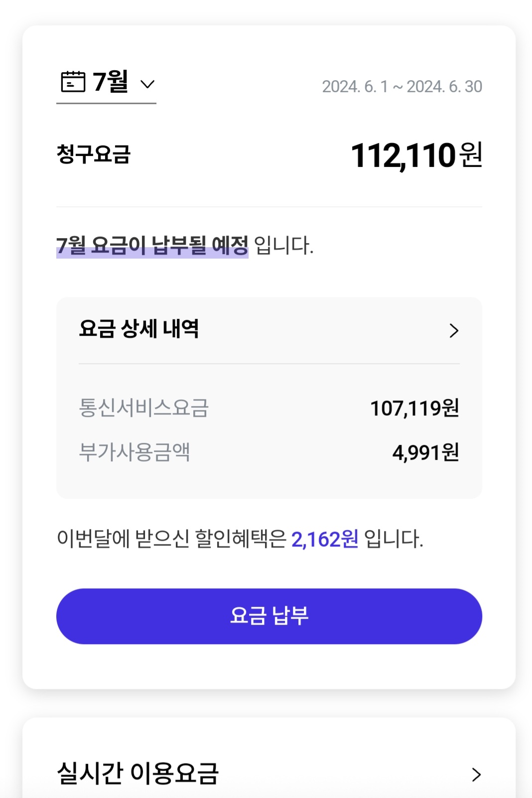
Task: Click the 4,991원 amount
Action: 425,453
